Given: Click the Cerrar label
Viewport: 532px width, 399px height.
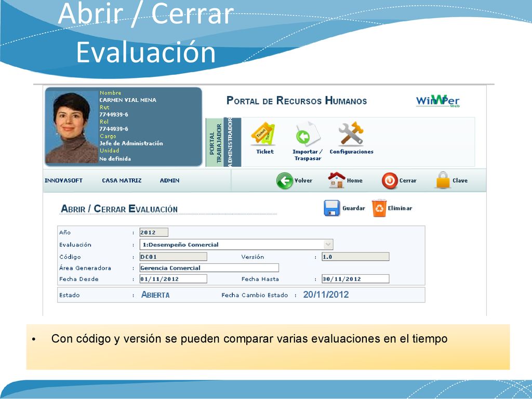Looking at the screenshot, I should point(408,180).
